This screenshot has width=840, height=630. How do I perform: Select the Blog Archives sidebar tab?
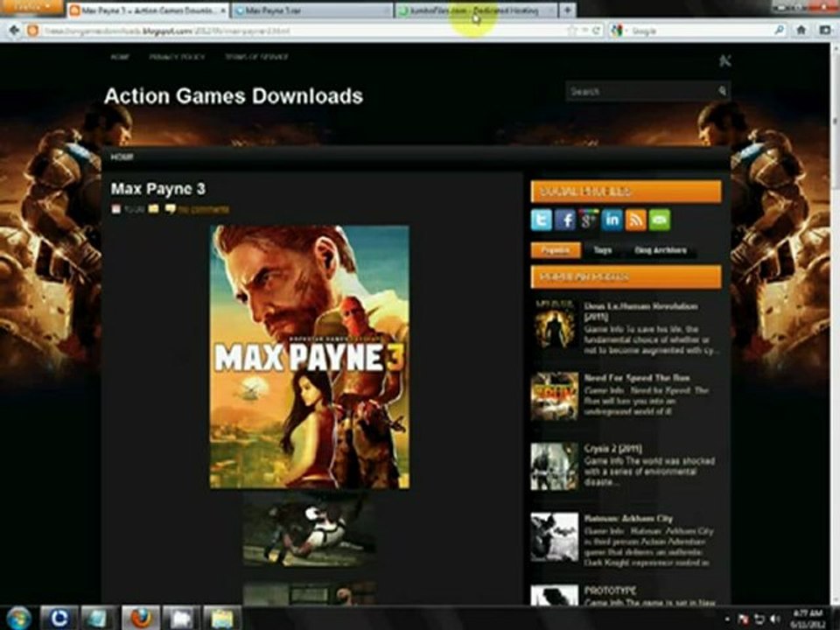(660, 250)
